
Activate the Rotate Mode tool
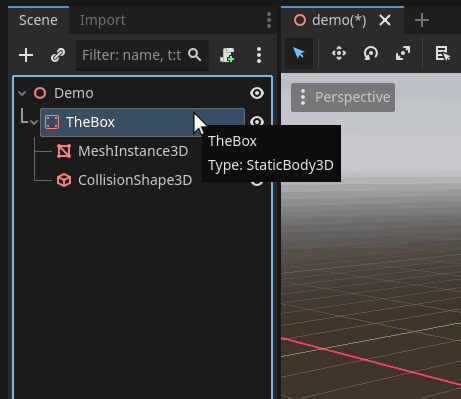[371, 53]
